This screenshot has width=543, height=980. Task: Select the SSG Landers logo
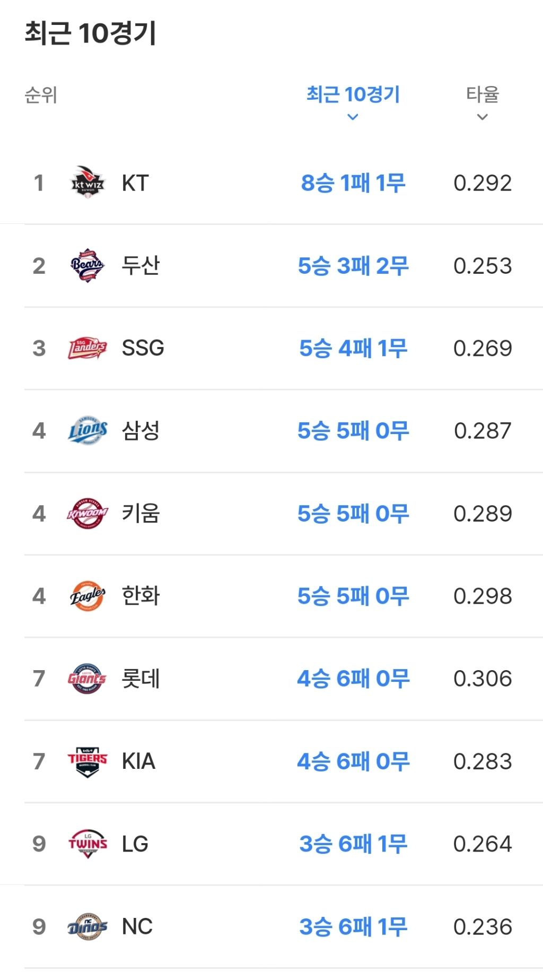point(88,348)
